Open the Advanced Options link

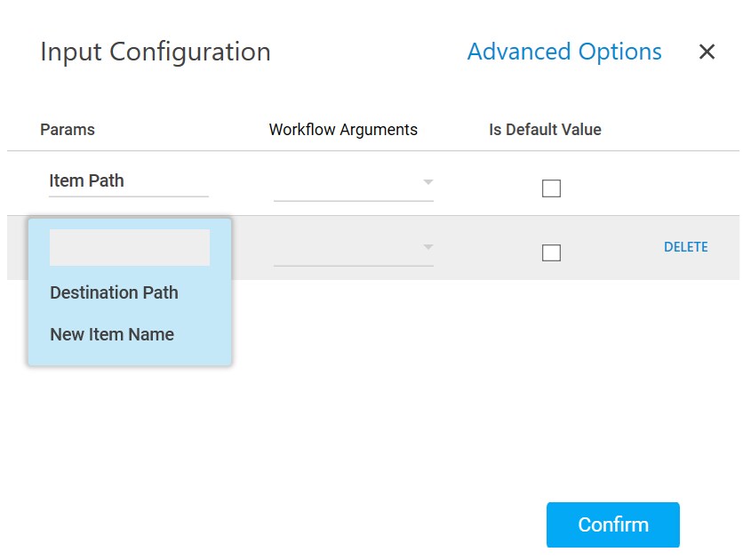click(x=564, y=52)
